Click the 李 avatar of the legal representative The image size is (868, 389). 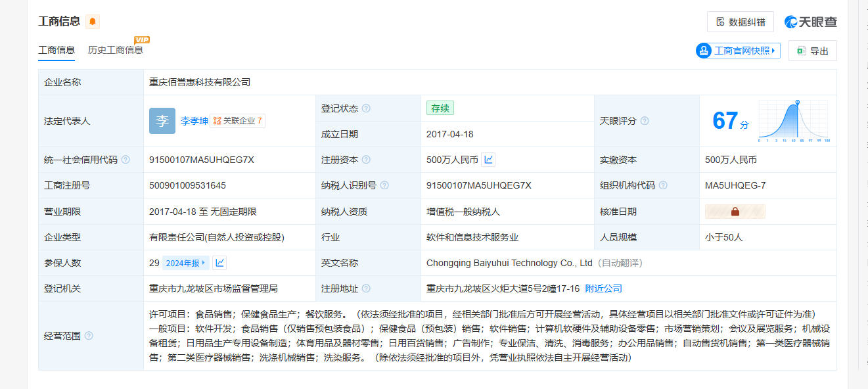[x=162, y=121]
